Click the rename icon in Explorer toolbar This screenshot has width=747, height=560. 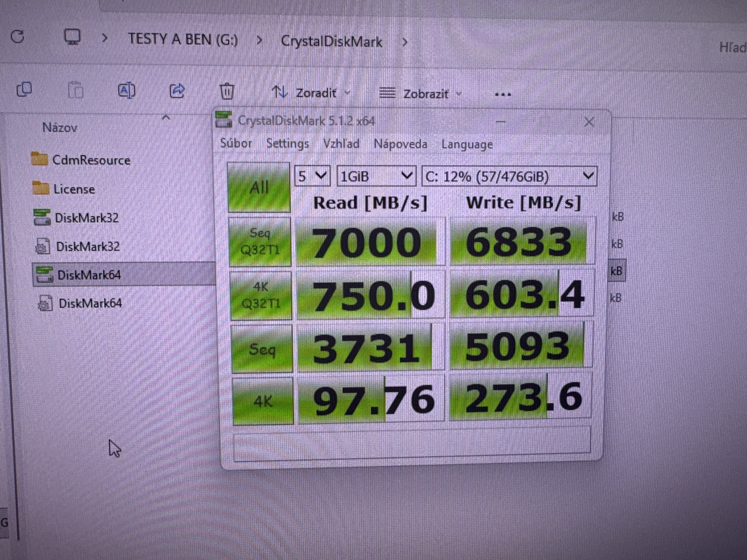point(126,91)
